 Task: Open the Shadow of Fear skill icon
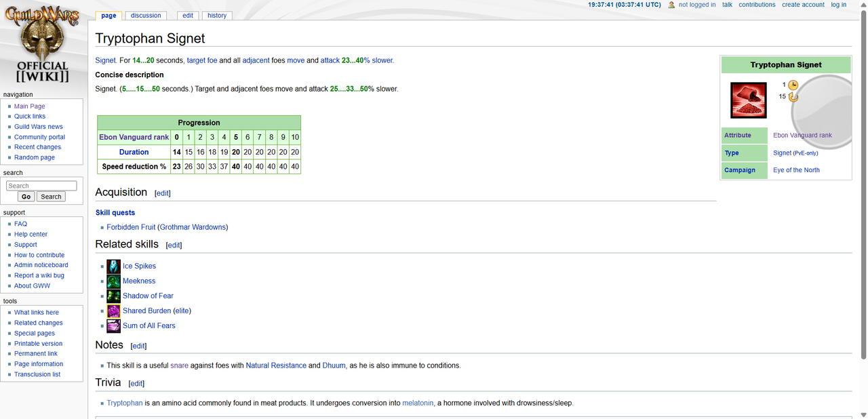[x=114, y=296]
